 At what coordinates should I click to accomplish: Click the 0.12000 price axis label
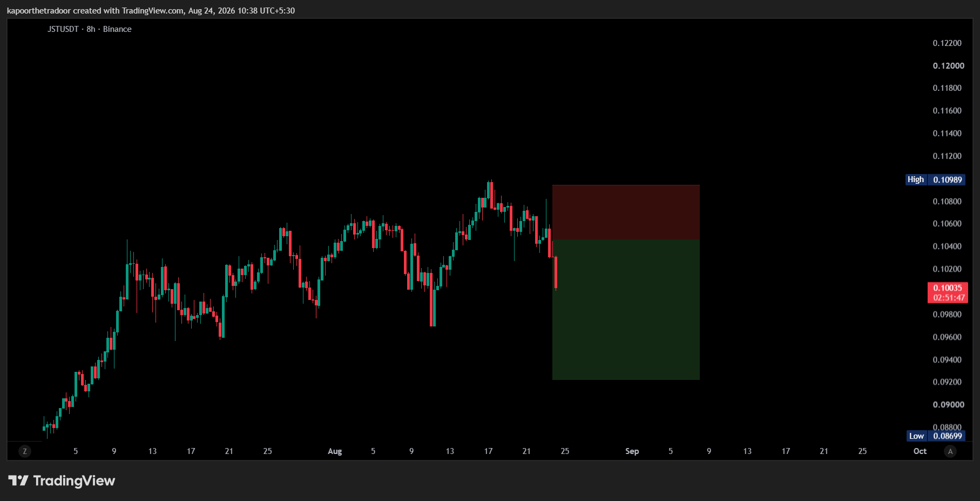[x=948, y=66]
